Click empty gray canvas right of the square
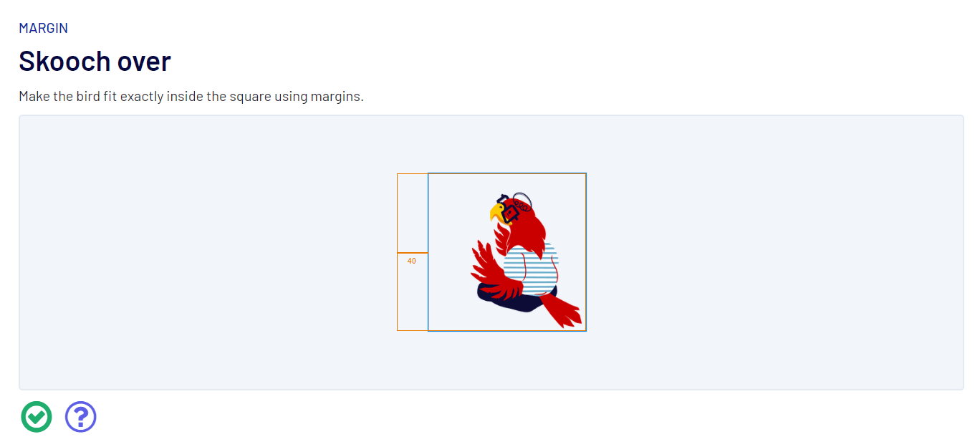This screenshot has height=447, width=980. coord(774,252)
